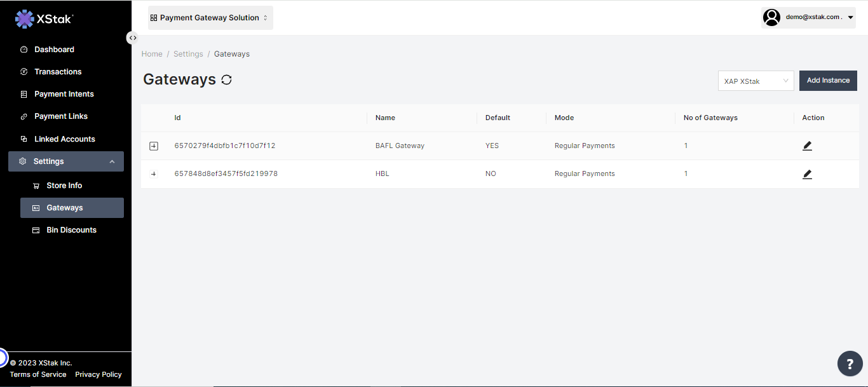Open the XAP XStak dropdown
The height and width of the screenshot is (387, 868).
pos(756,81)
